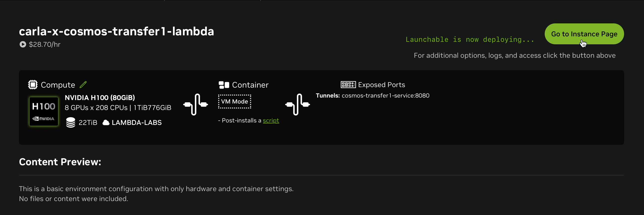Click the Container section blocks icon
Screen dimensions: 644x215
coord(223,85)
